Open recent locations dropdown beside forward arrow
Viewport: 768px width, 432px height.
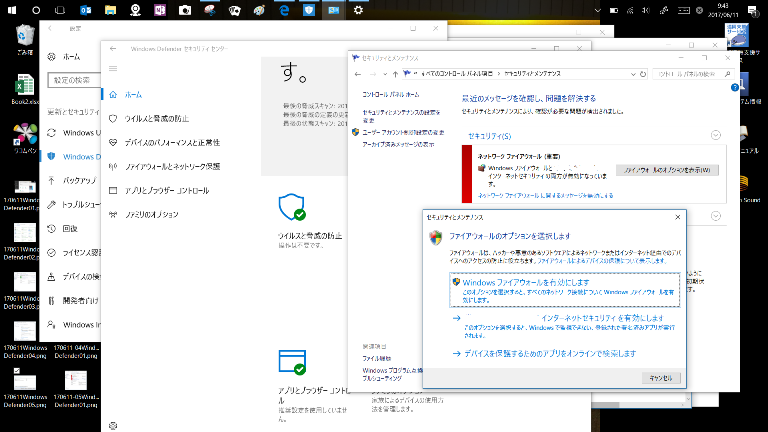tap(385, 74)
